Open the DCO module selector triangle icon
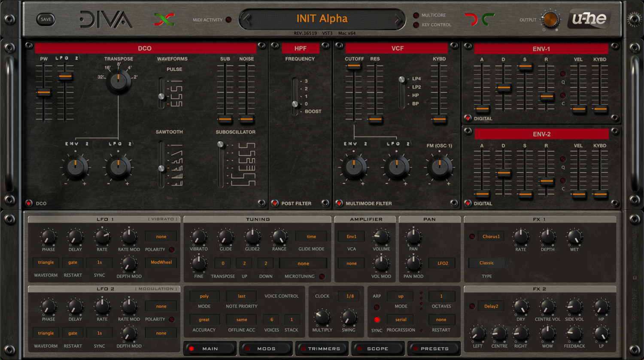 click(x=29, y=203)
